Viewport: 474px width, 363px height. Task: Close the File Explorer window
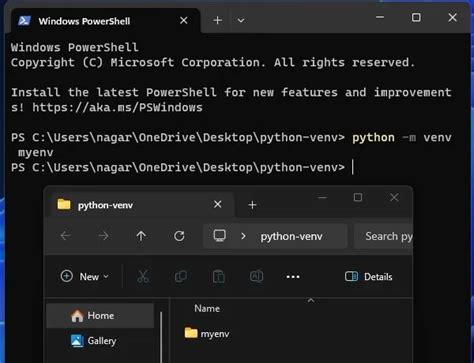point(394,198)
